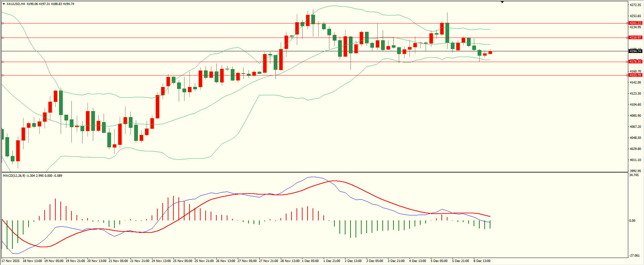Select the 4216.97 red price label
644x265 pixels.
635,38
